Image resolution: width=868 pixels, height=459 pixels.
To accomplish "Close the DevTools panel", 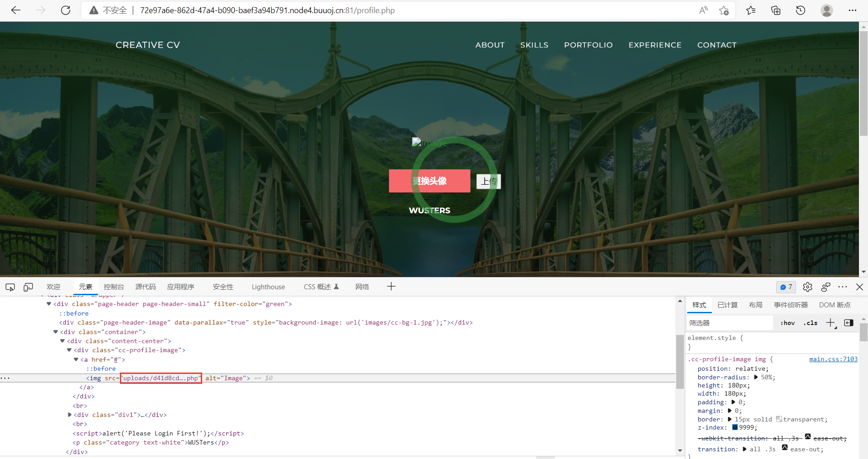I will click(x=860, y=287).
